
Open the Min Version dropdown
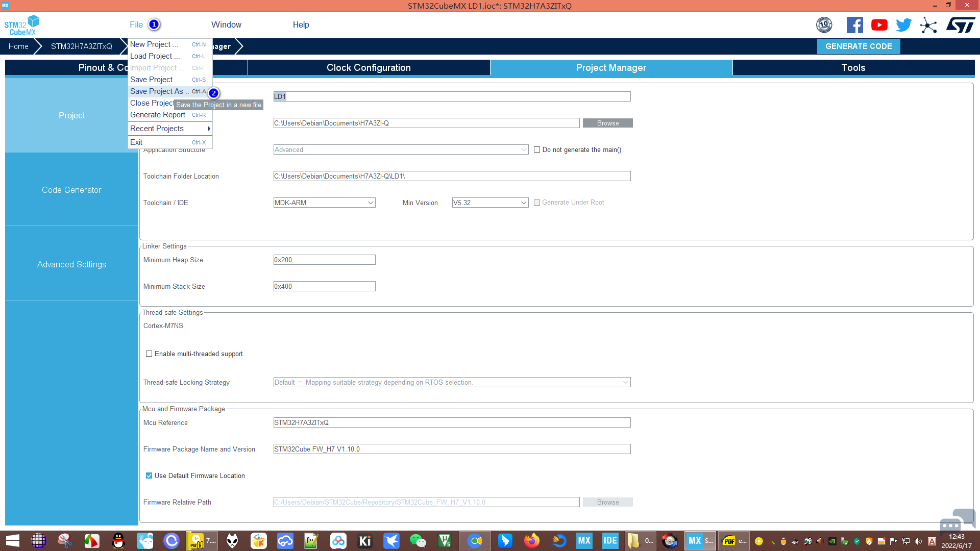coord(490,203)
